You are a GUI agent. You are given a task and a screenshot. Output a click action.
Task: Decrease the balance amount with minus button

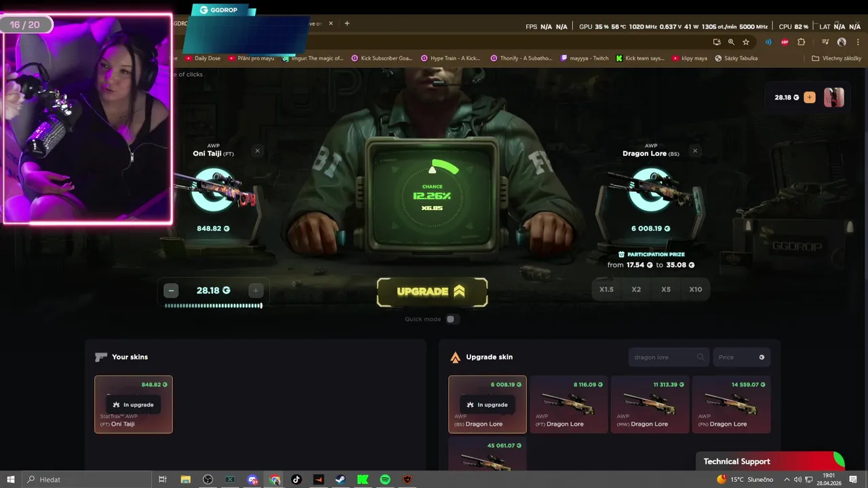[171, 291]
